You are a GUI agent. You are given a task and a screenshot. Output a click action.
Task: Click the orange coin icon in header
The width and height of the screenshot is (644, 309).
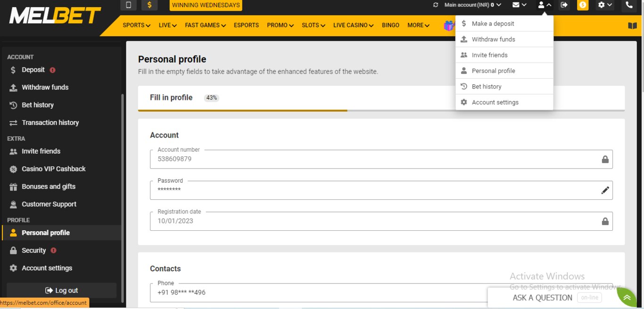(583, 5)
